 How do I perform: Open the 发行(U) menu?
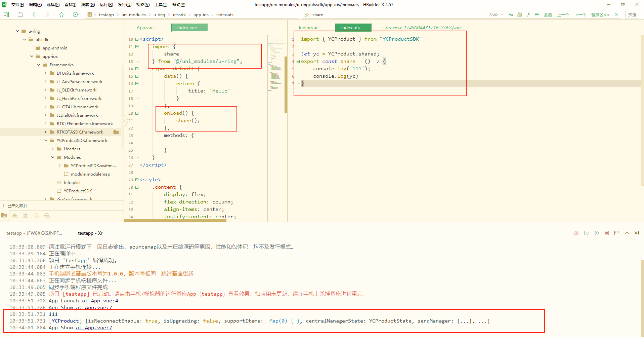[125, 5]
